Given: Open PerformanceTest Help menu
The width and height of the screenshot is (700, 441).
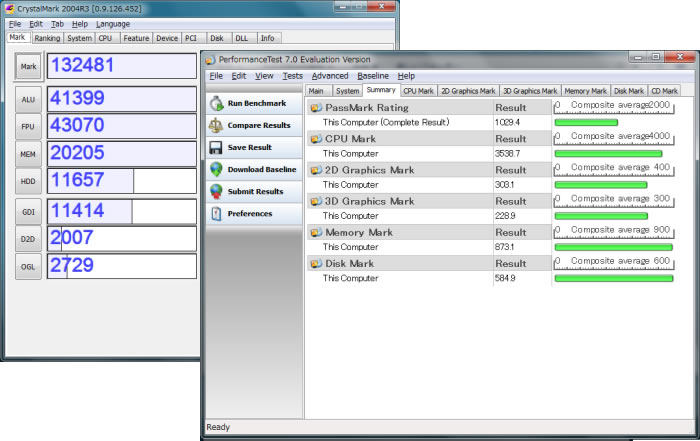Looking at the screenshot, I should pos(406,76).
